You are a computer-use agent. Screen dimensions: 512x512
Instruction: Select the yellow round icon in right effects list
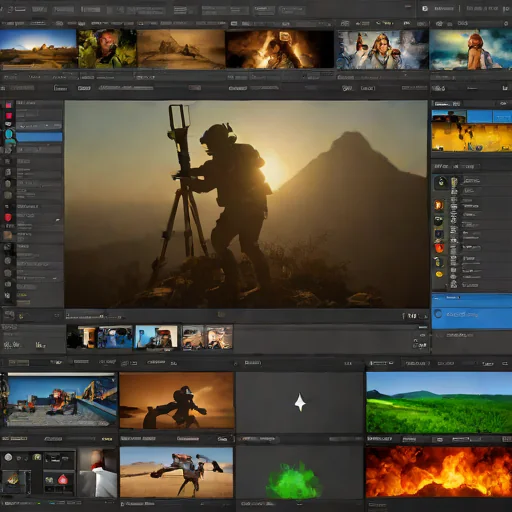(x=439, y=274)
